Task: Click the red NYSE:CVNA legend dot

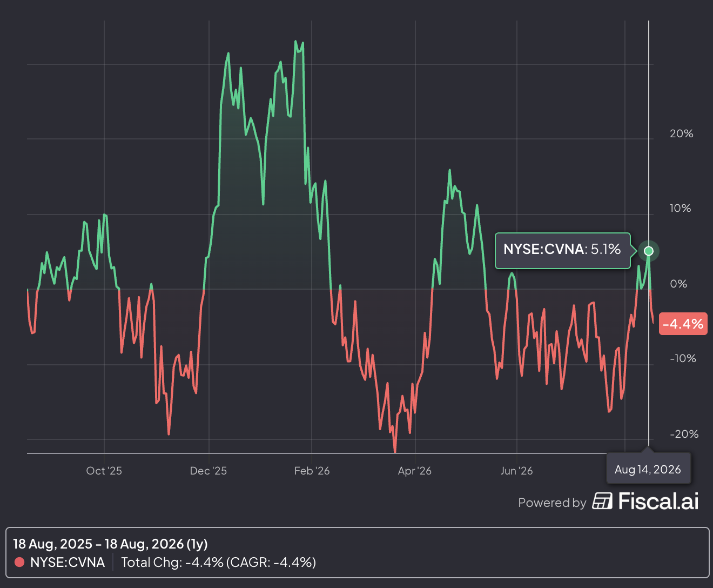Action: (19, 562)
